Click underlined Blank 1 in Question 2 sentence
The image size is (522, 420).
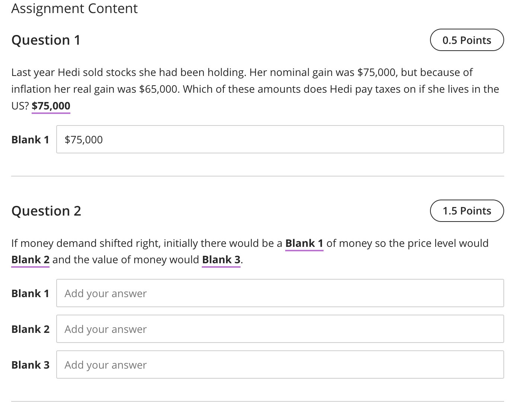click(304, 243)
